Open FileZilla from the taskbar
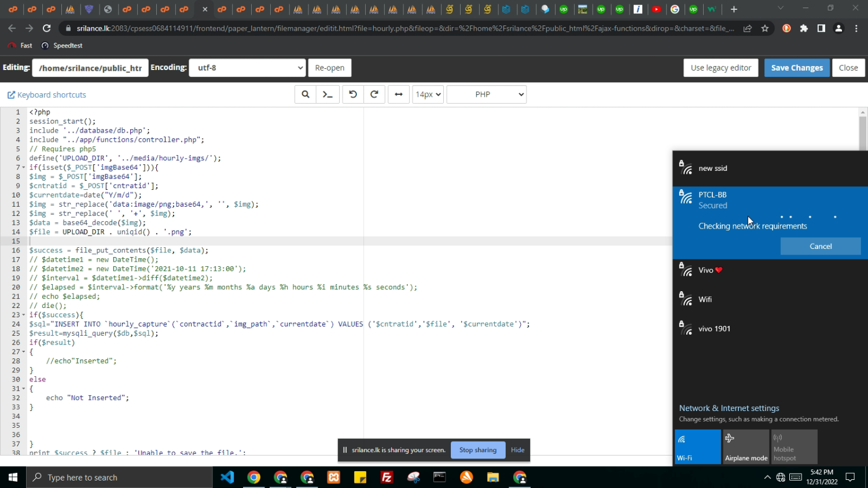 coord(387,478)
